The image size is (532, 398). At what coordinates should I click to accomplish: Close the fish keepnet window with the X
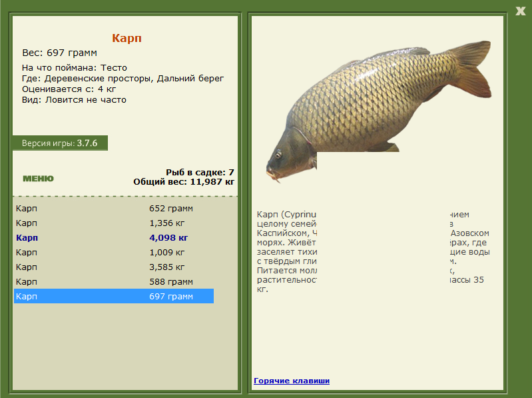[521, 11]
